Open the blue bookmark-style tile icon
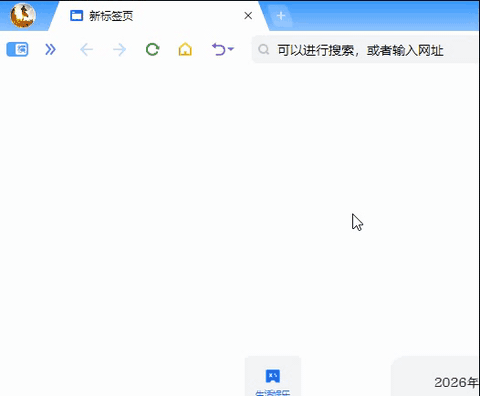 pos(273,376)
